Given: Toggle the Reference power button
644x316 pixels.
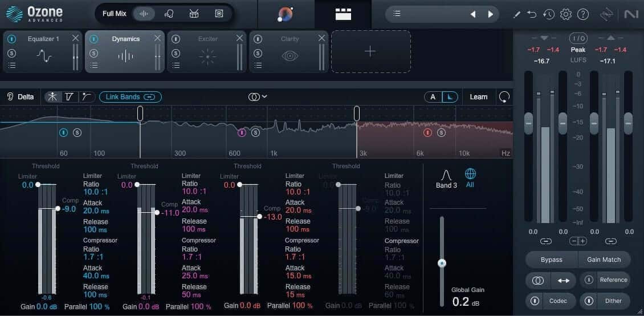Looking at the screenshot, I should (589, 280).
